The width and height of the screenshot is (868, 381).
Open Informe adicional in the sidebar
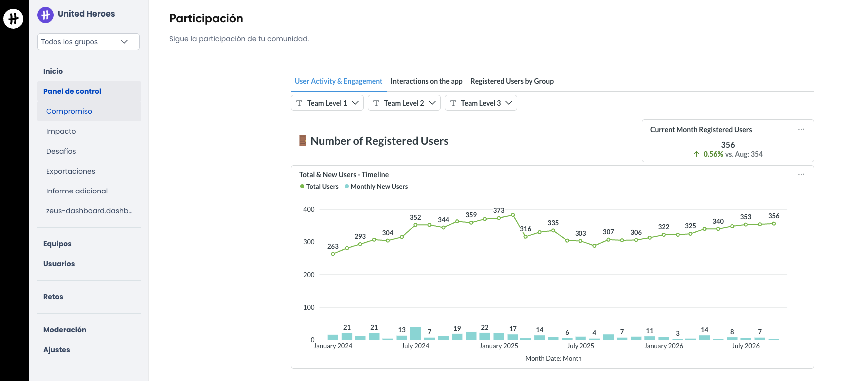click(x=77, y=191)
